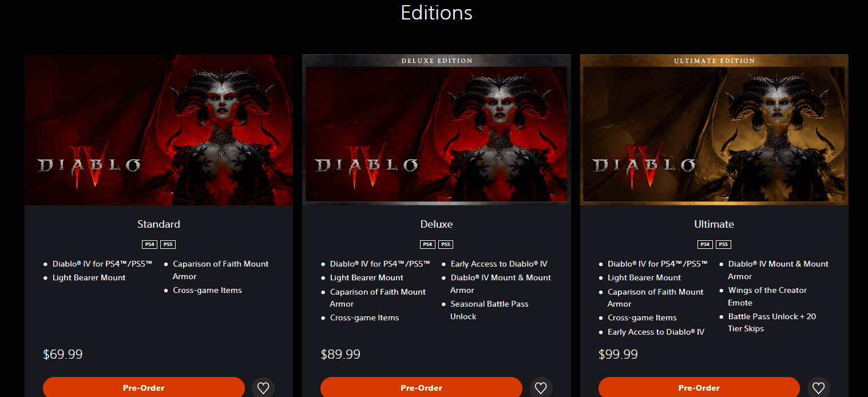This screenshot has width=868, height=397.
Task: Select the Ultimate edition title
Action: click(714, 224)
